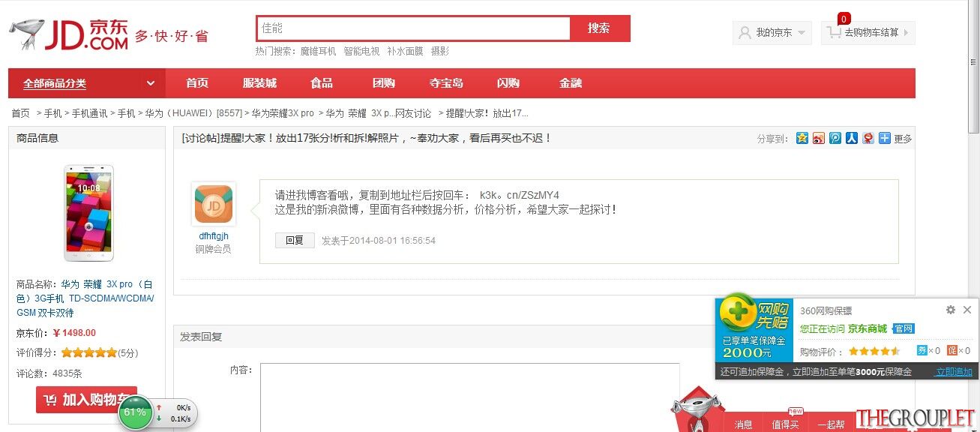Click the shopping cart icon in header

point(834,32)
